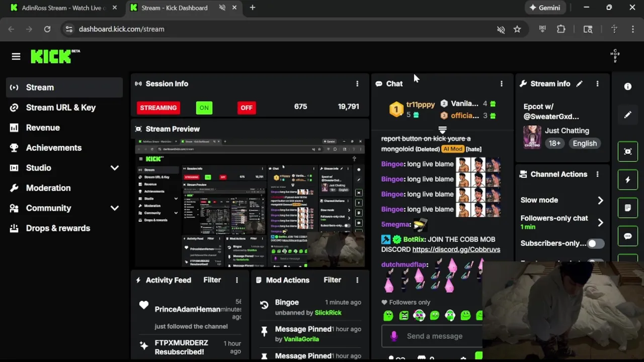
Task: Click VanilaGorila in Mod Actions
Action: click(x=301, y=339)
